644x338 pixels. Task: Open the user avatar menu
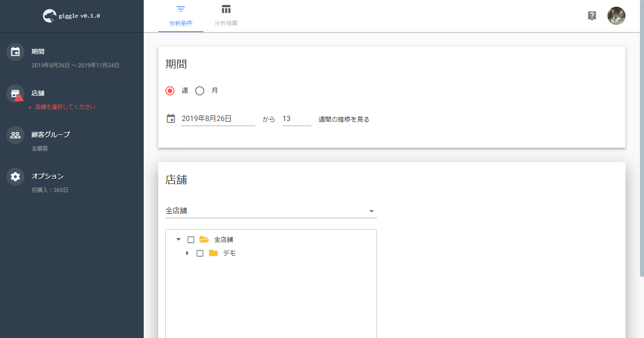pos(616,16)
